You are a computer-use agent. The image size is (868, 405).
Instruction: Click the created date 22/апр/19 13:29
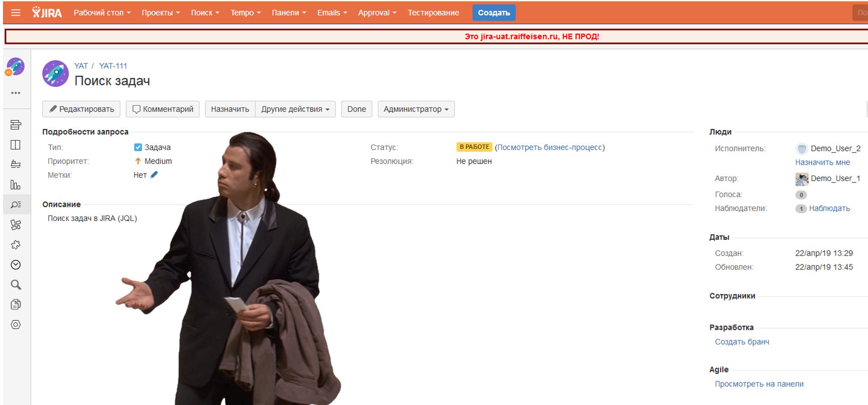tap(824, 253)
